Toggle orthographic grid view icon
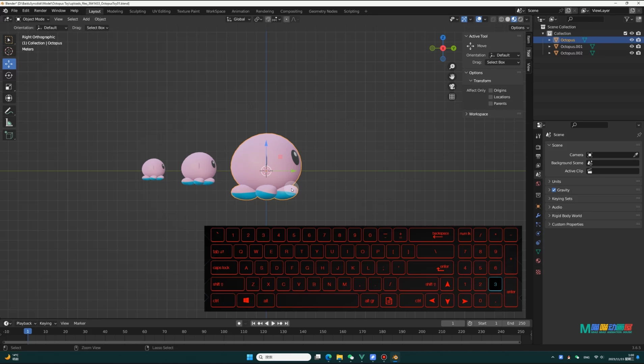Image resolution: width=644 pixels, height=364 pixels. point(452,97)
